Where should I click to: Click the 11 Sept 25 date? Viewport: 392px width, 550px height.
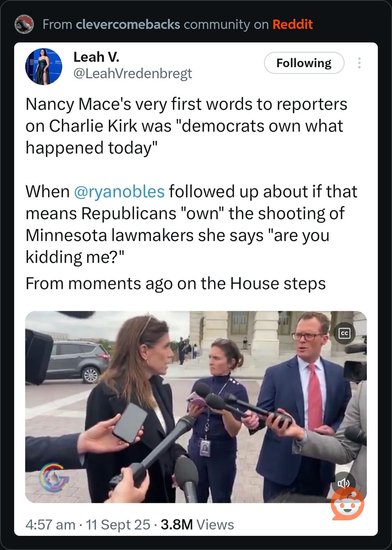coord(118,525)
